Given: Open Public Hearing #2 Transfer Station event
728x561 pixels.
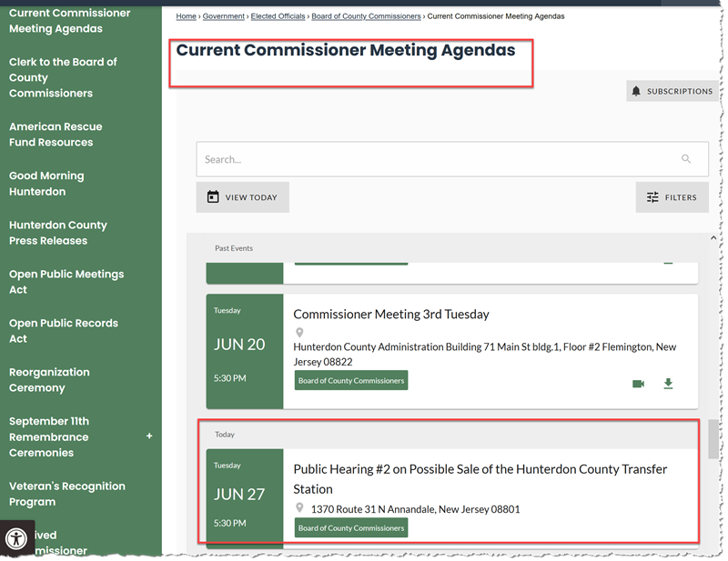Looking at the screenshot, I should 480,479.
